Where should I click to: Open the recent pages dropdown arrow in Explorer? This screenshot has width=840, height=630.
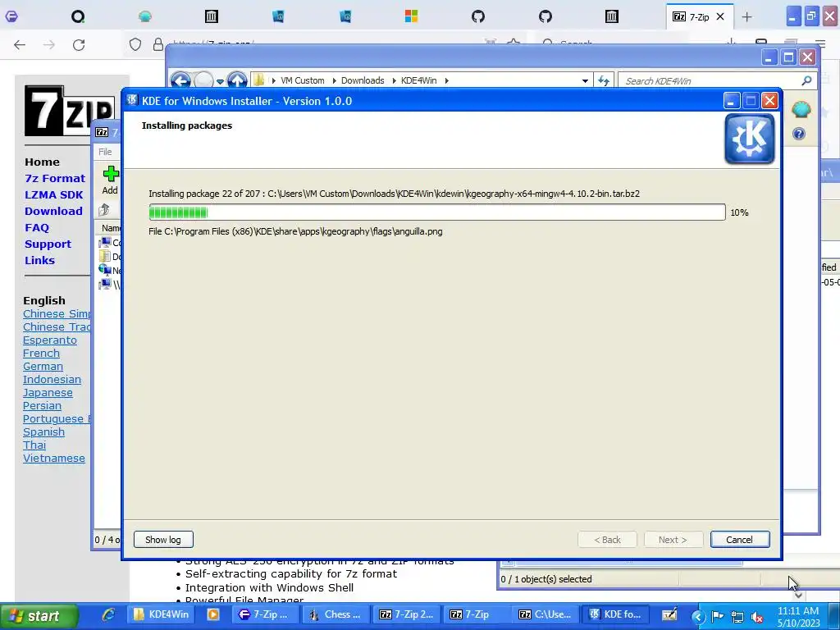(220, 81)
